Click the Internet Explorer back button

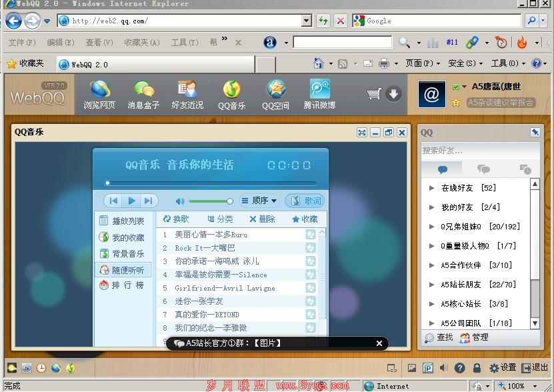point(14,21)
